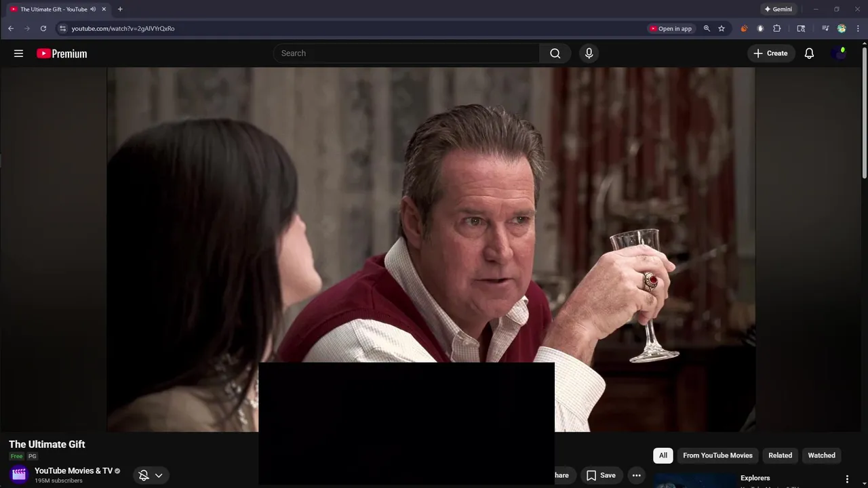Open the Chrome three-dot menu

point(858,28)
